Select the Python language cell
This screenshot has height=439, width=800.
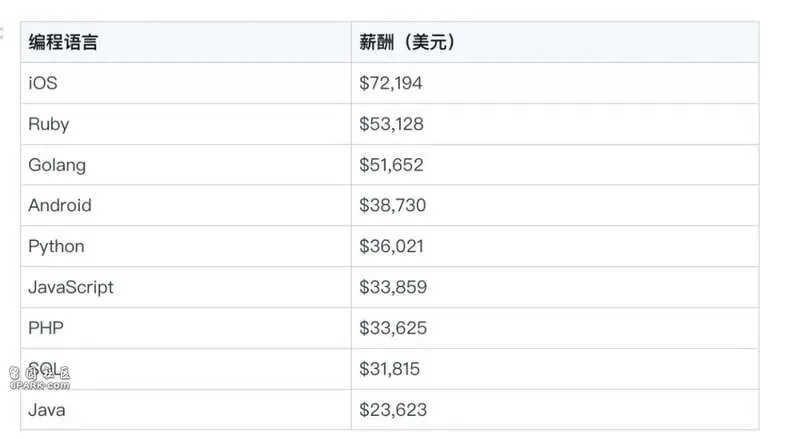(x=56, y=247)
